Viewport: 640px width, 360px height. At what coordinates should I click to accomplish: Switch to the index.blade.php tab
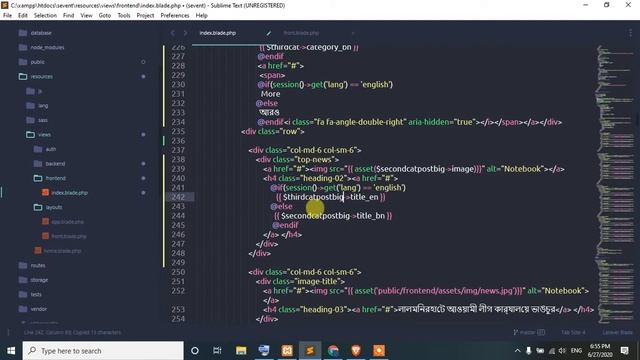pos(218,33)
